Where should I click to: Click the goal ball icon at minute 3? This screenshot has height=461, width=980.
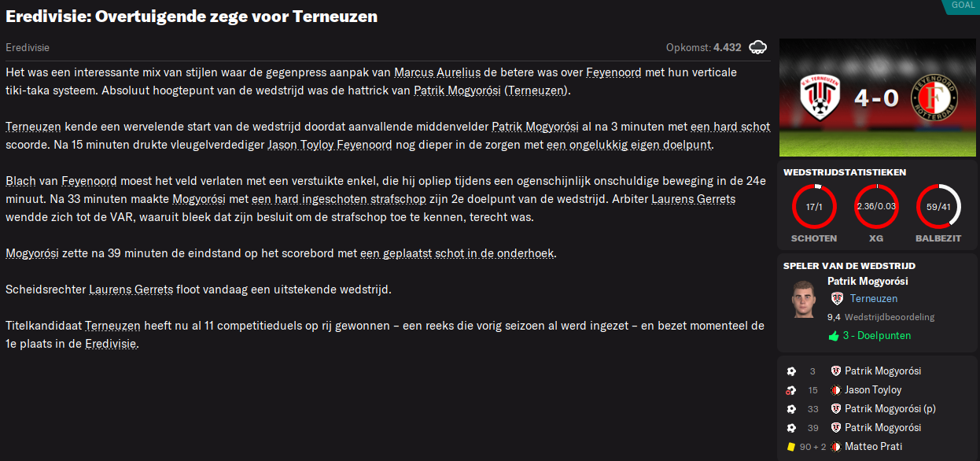pyautogui.click(x=791, y=371)
